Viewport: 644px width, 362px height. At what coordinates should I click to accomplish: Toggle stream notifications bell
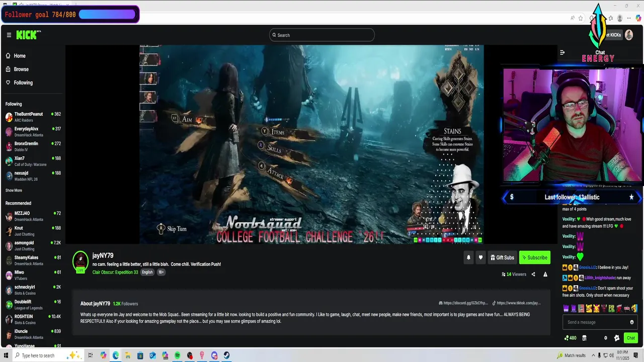click(468, 257)
